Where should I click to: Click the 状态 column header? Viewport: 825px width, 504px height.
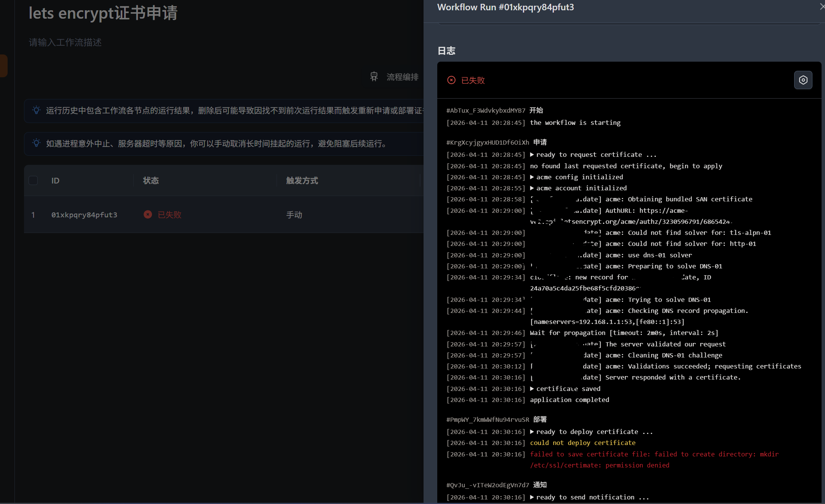151,180
